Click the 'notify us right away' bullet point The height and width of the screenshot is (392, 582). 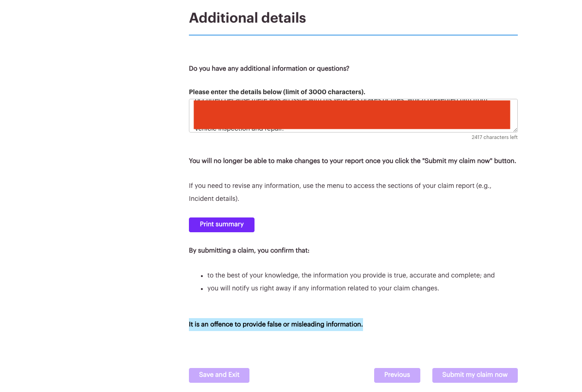(x=323, y=288)
